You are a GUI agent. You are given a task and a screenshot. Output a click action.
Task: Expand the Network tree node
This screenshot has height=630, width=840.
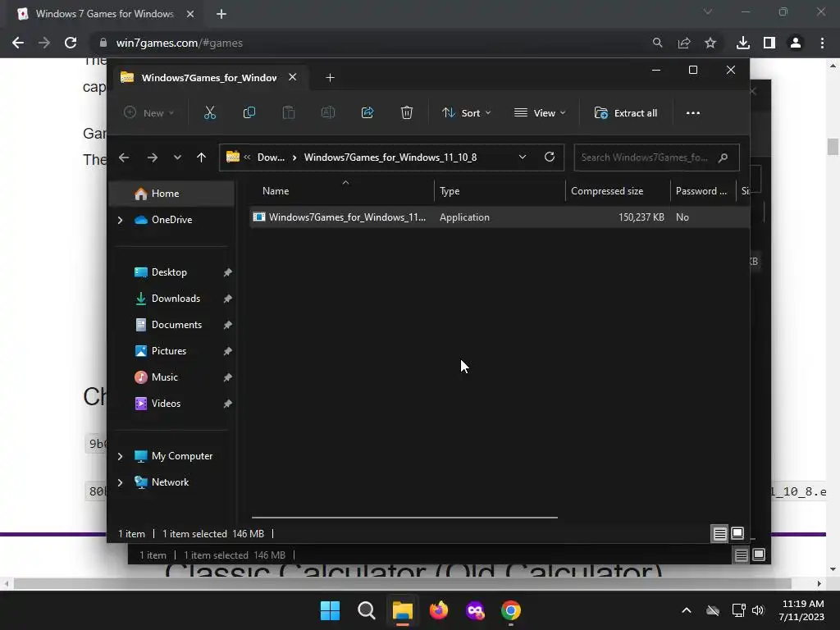(x=120, y=482)
